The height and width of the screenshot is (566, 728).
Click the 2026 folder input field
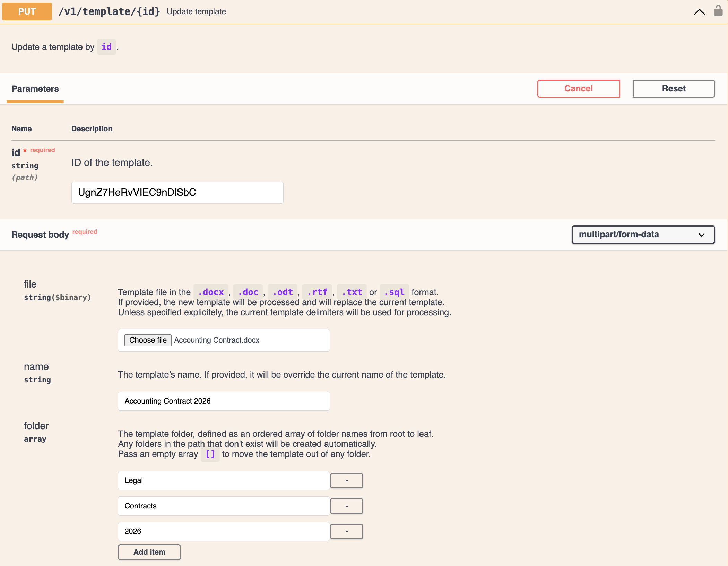coord(224,531)
